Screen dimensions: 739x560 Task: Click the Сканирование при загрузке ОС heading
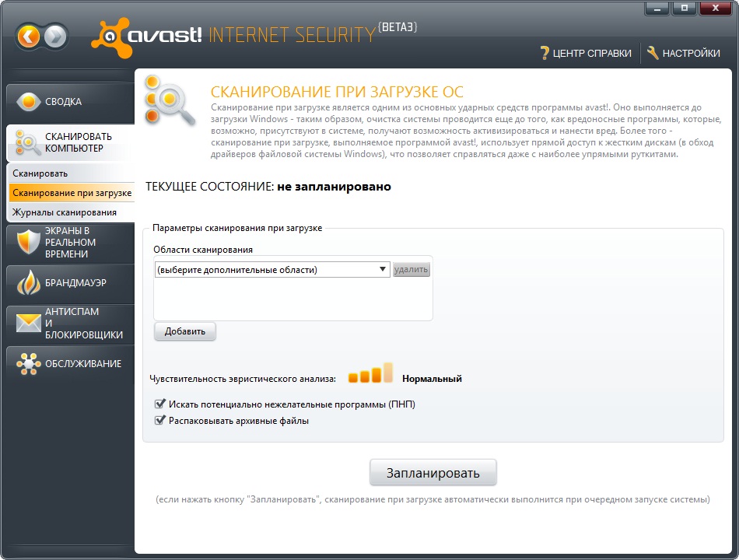(337, 92)
